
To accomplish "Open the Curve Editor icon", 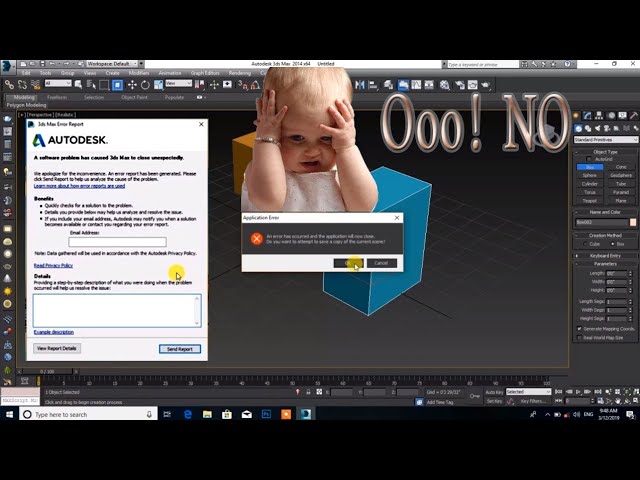I will (x=416, y=84).
